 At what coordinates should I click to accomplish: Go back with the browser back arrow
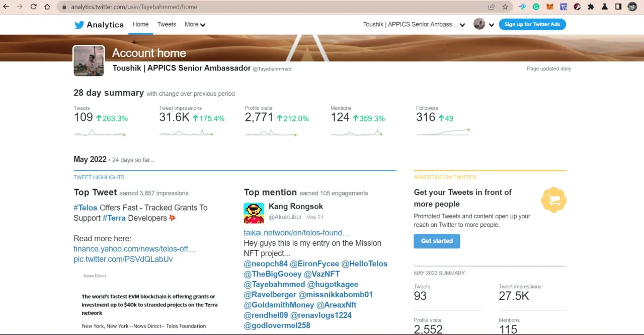click(6, 7)
